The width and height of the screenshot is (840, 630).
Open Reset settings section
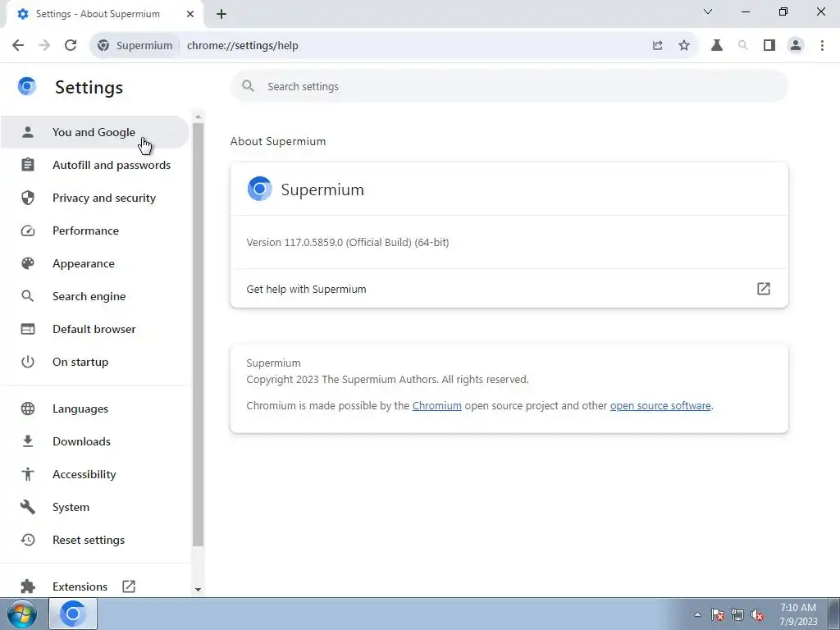(x=95, y=540)
